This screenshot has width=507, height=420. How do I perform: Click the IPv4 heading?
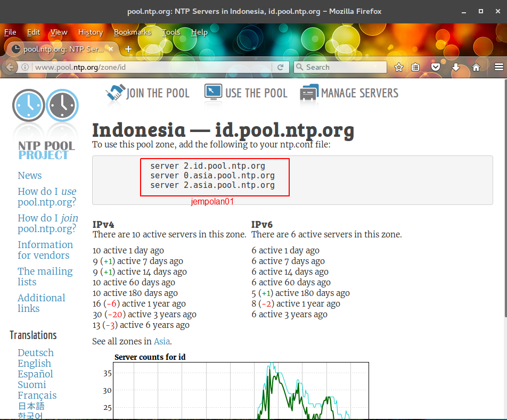[x=103, y=225]
